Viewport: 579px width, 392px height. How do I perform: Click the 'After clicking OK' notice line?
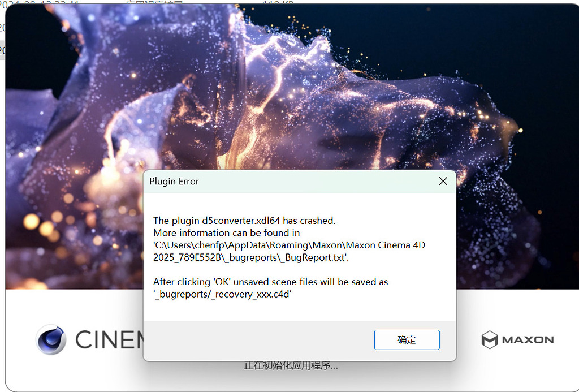270,282
